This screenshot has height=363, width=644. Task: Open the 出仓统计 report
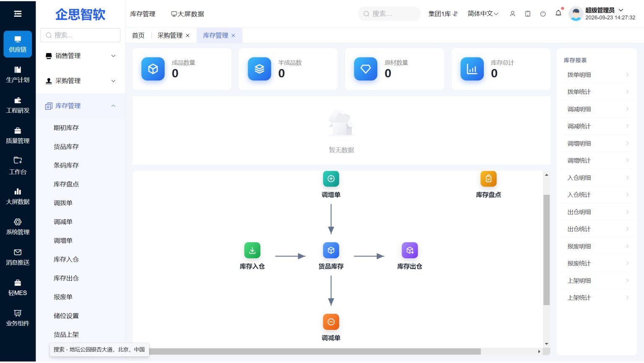pyautogui.click(x=597, y=229)
